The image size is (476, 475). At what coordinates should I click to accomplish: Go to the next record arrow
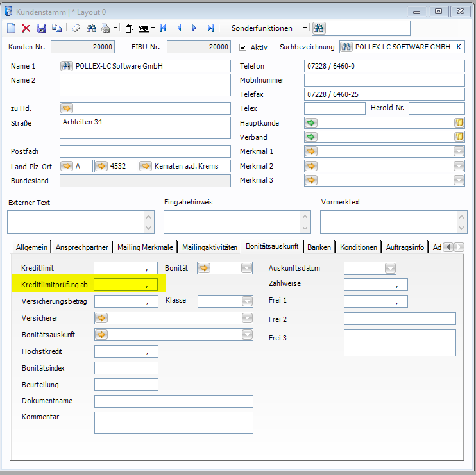tap(194, 28)
